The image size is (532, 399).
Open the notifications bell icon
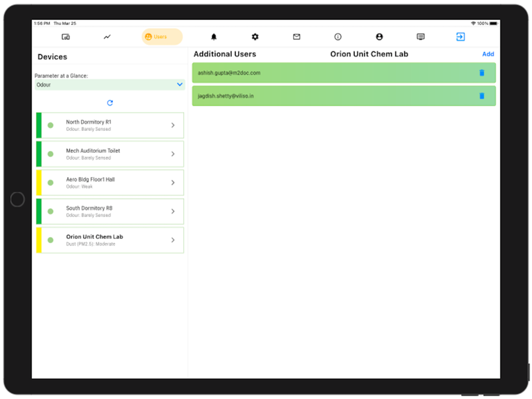coord(214,37)
